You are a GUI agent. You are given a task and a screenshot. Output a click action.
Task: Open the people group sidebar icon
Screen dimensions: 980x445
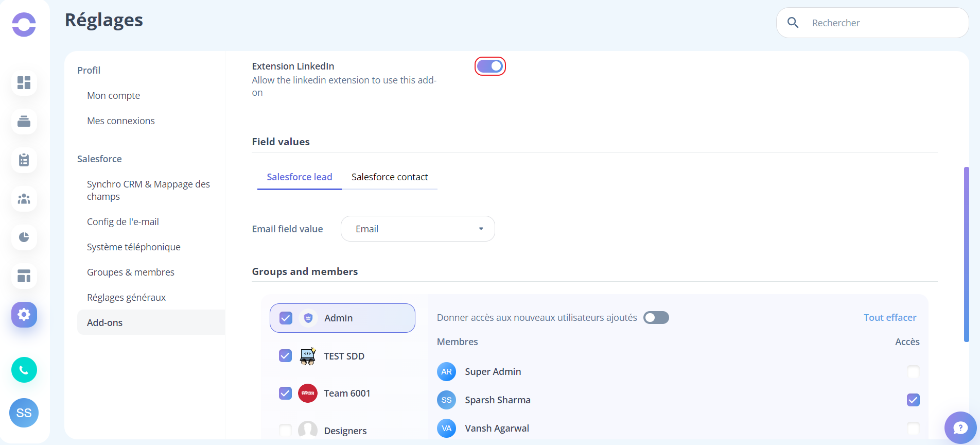coord(24,199)
